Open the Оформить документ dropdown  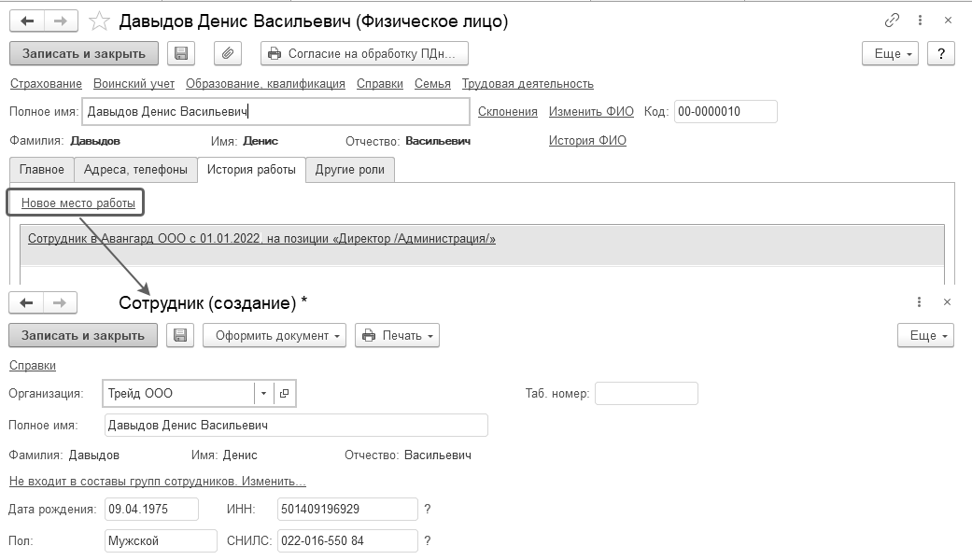point(275,335)
